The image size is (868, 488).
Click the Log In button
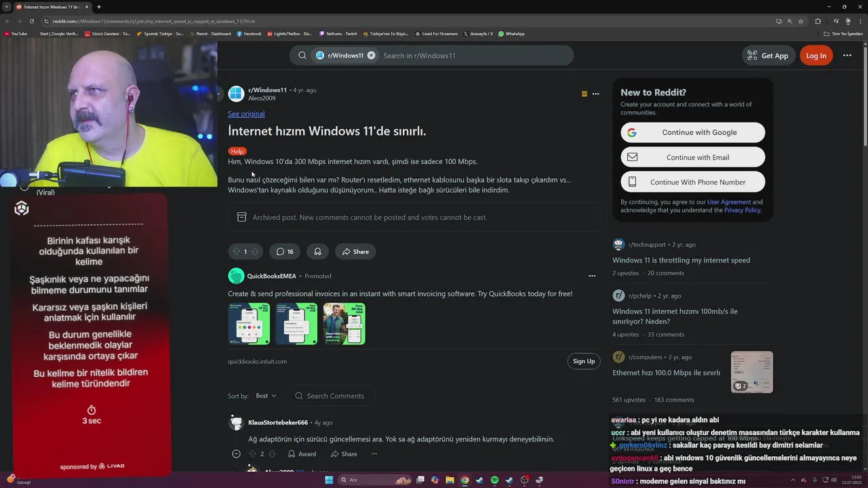pyautogui.click(x=816, y=56)
